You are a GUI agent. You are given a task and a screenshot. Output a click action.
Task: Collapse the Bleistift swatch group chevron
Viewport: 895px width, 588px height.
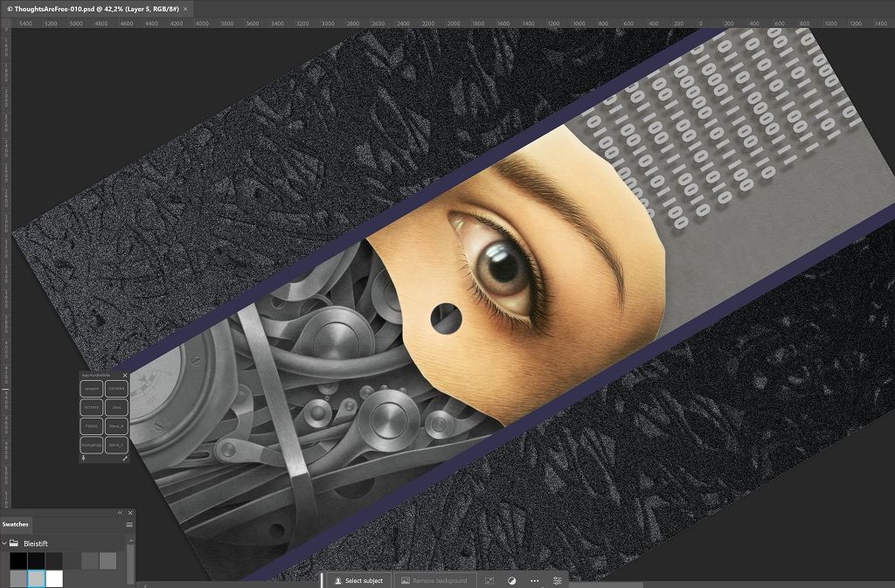tap(4, 543)
